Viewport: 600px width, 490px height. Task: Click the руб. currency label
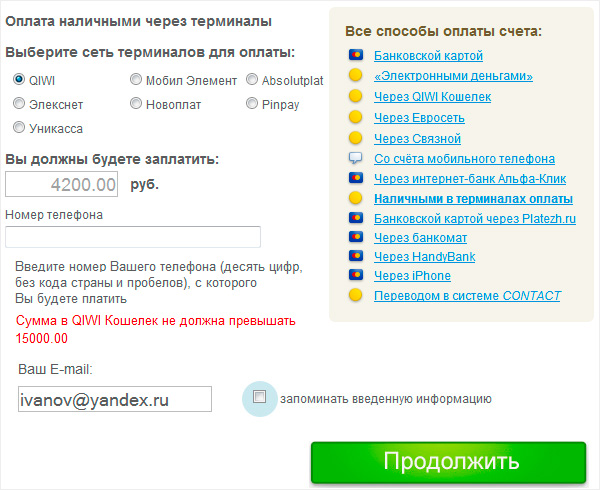point(145,185)
